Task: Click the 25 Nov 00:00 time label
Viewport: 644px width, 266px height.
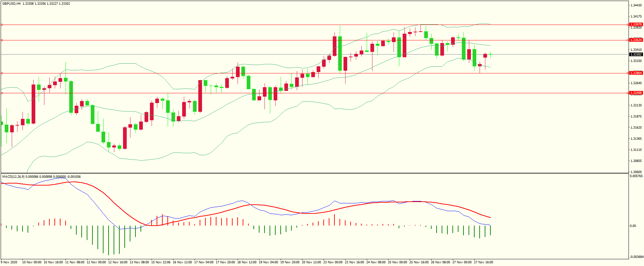Action: (x=398, y=262)
